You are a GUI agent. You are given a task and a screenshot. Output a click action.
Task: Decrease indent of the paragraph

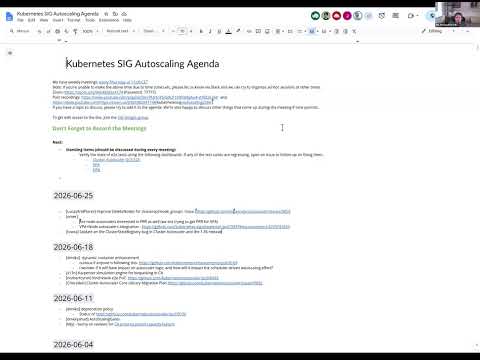pos(336,31)
